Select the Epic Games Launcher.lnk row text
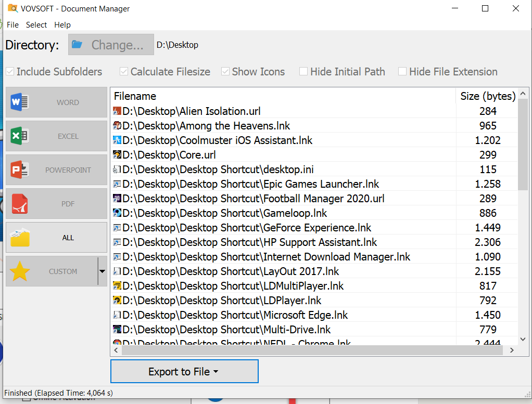Image resolution: width=532 pixels, height=404 pixels. pyautogui.click(x=250, y=184)
